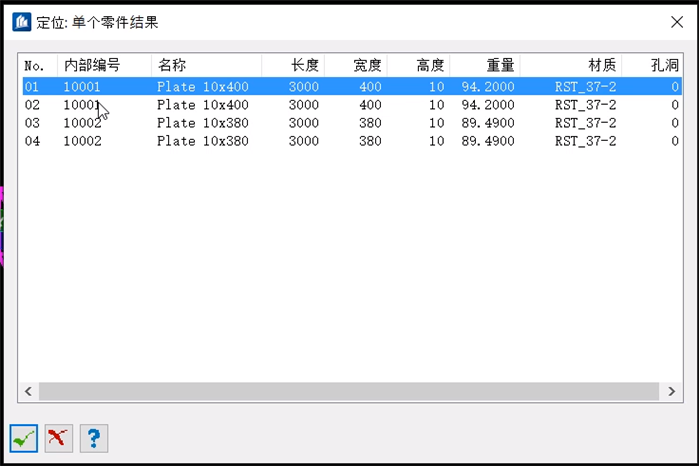The width and height of the screenshot is (699, 466).
Task: Select row 03 by its number cell
Action: (x=32, y=123)
